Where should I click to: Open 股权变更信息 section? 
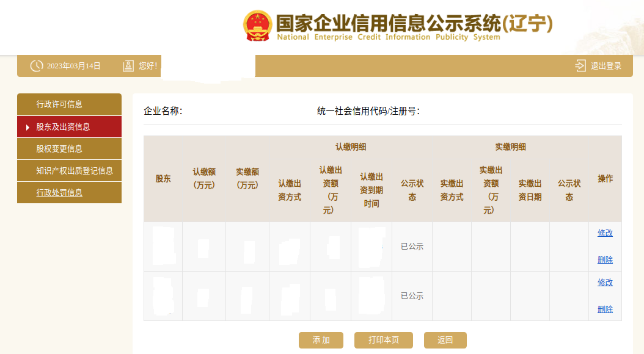pos(70,148)
